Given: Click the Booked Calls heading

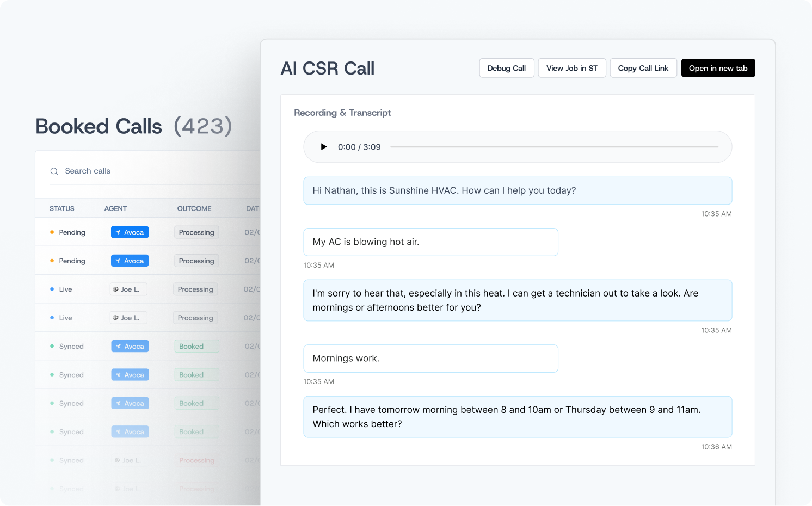Looking at the screenshot, I should (x=99, y=126).
